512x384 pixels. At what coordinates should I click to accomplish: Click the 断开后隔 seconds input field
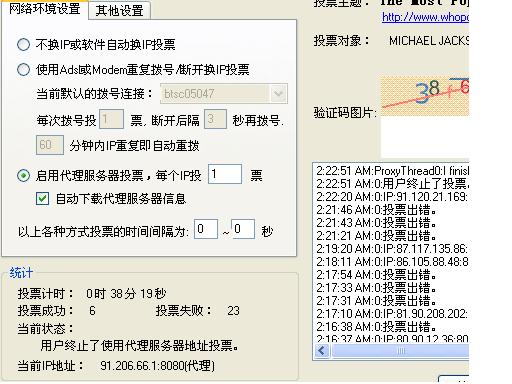(215, 119)
